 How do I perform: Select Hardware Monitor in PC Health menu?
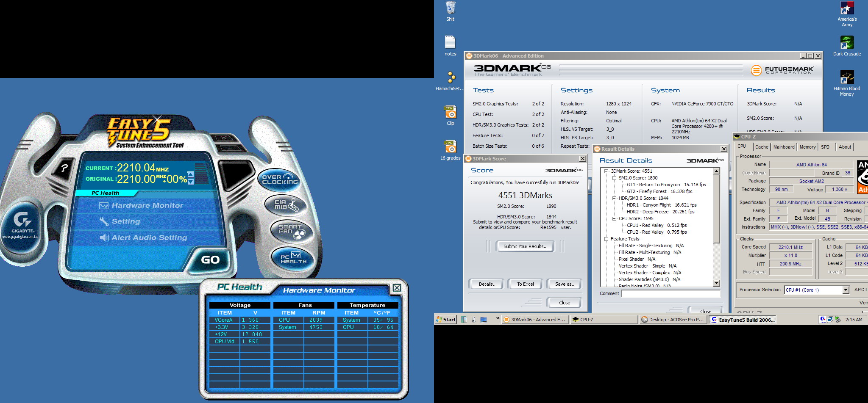[147, 206]
